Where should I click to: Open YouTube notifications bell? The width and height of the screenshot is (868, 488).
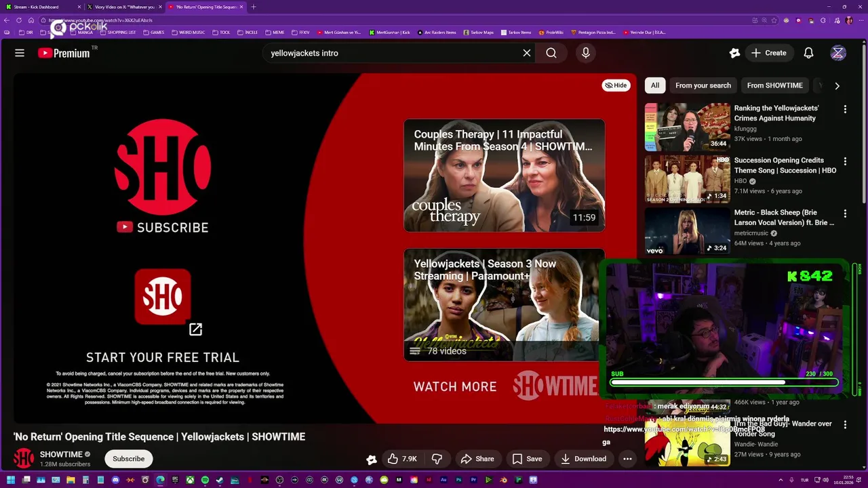(808, 53)
